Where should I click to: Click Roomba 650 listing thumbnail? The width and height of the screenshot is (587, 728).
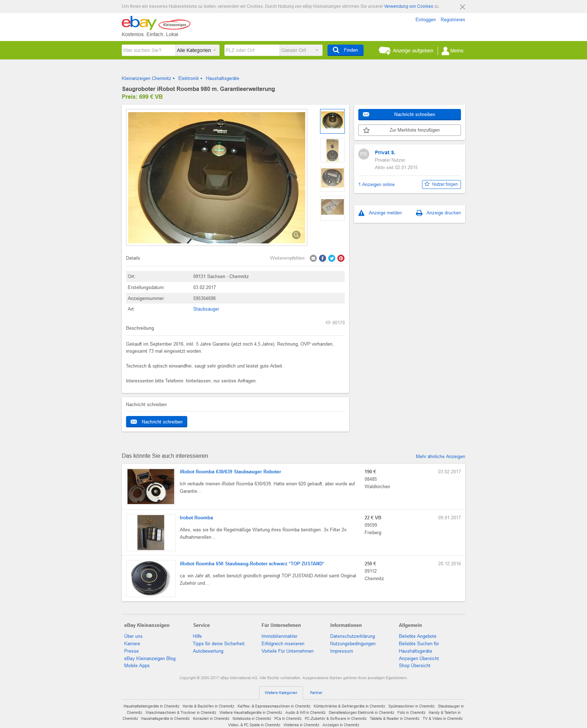point(151,578)
